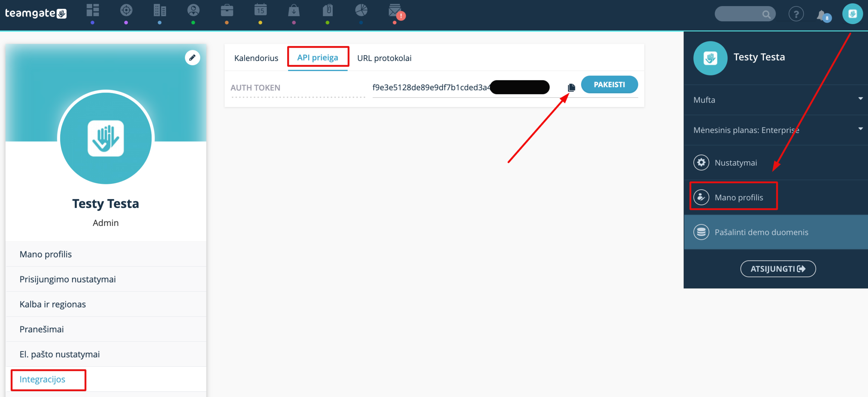The image size is (868, 397).
Task: Open Mano profilis in the user menu
Action: click(x=776, y=197)
